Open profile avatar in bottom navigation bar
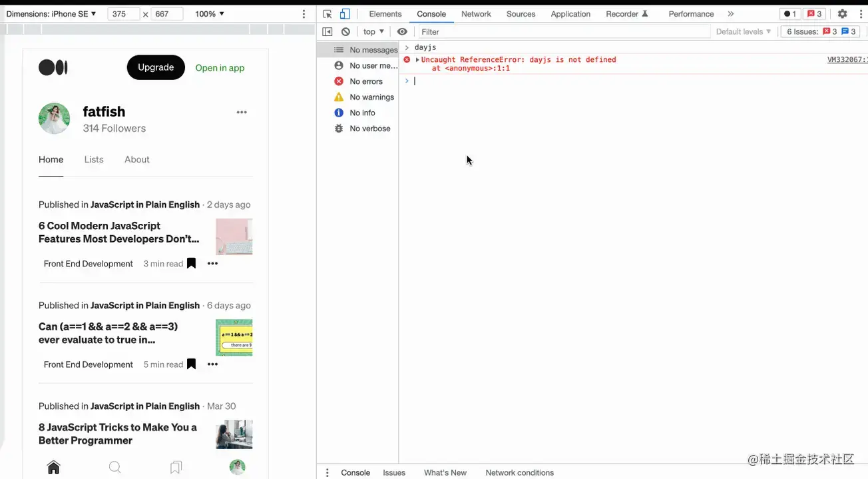The width and height of the screenshot is (868, 479). point(237,467)
